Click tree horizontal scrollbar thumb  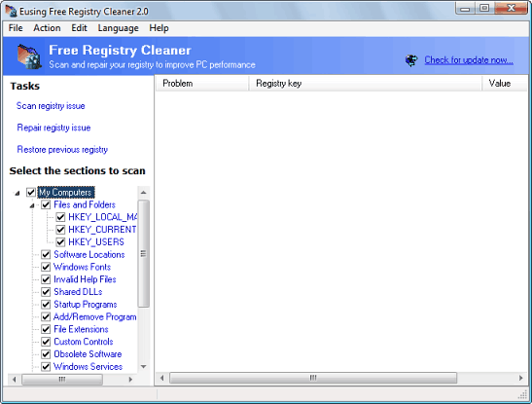(62, 380)
